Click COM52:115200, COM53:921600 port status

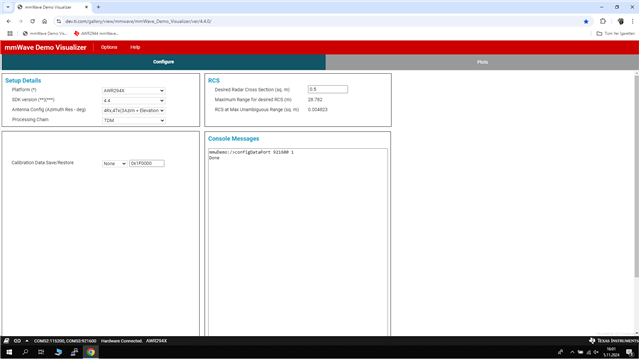pyautogui.click(x=65, y=341)
